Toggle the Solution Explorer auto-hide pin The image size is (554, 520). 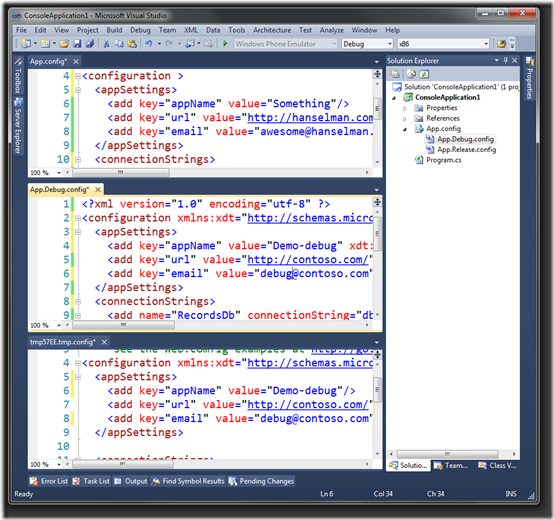[506, 60]
